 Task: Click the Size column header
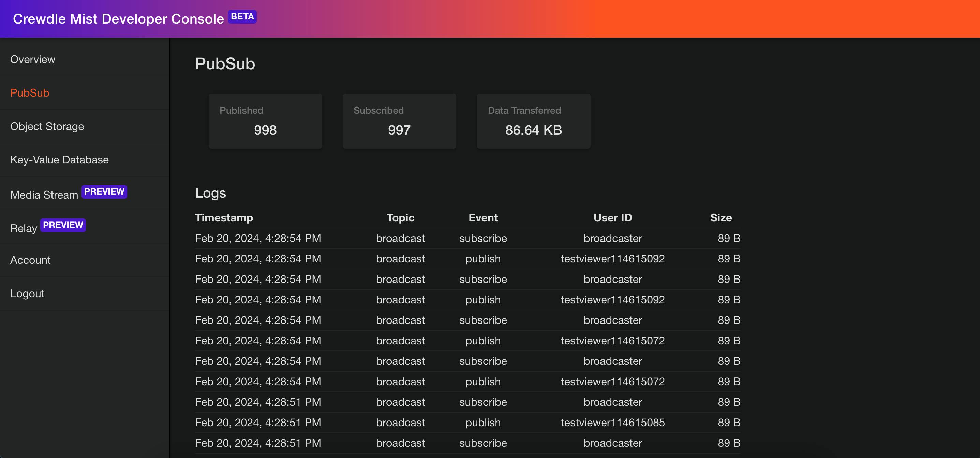point(721,218)
